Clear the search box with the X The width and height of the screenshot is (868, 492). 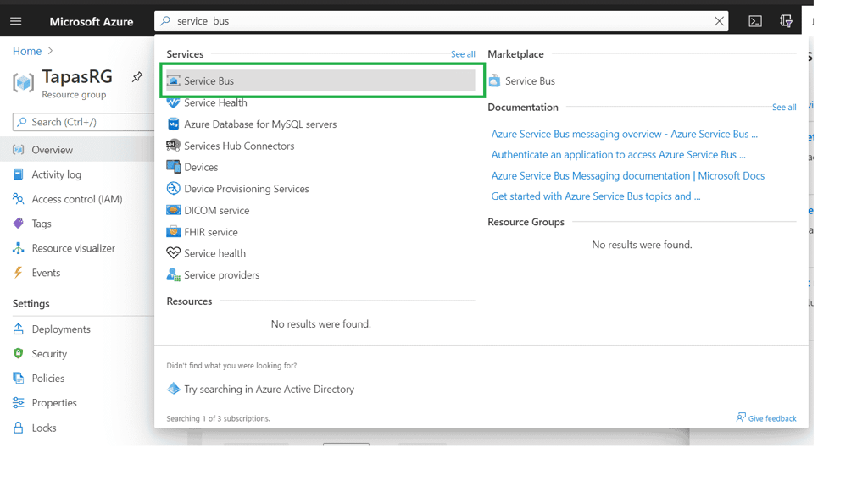[720, 20]
